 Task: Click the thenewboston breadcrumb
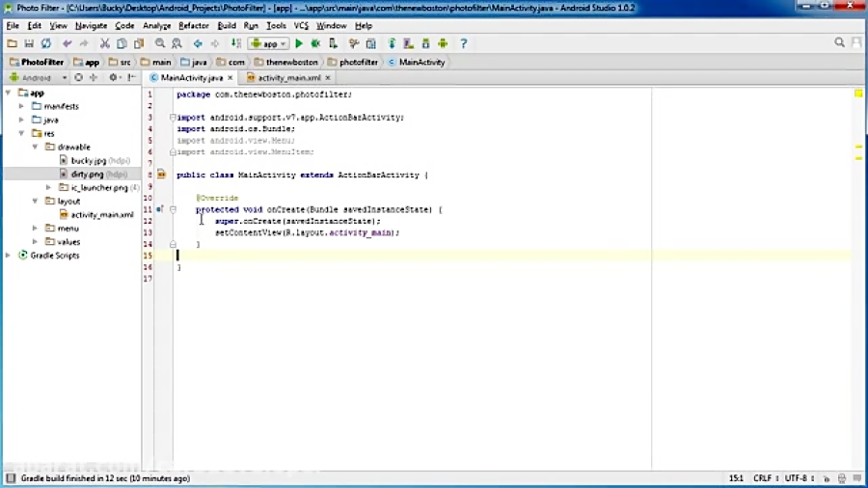coord(291,62)
